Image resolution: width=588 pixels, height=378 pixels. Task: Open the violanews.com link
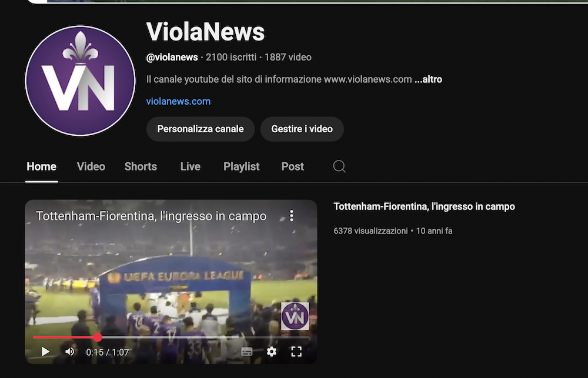point(178,101)
